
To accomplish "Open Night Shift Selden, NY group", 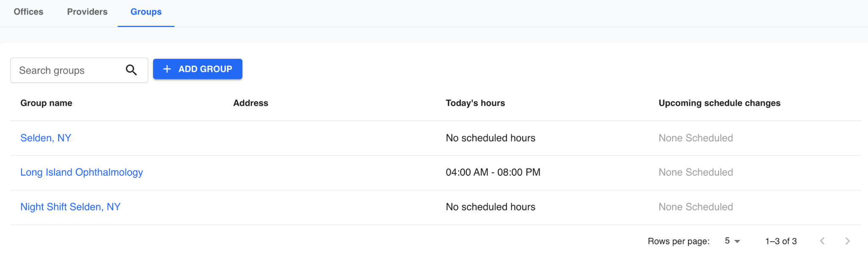I will click(x=70, y=207).
